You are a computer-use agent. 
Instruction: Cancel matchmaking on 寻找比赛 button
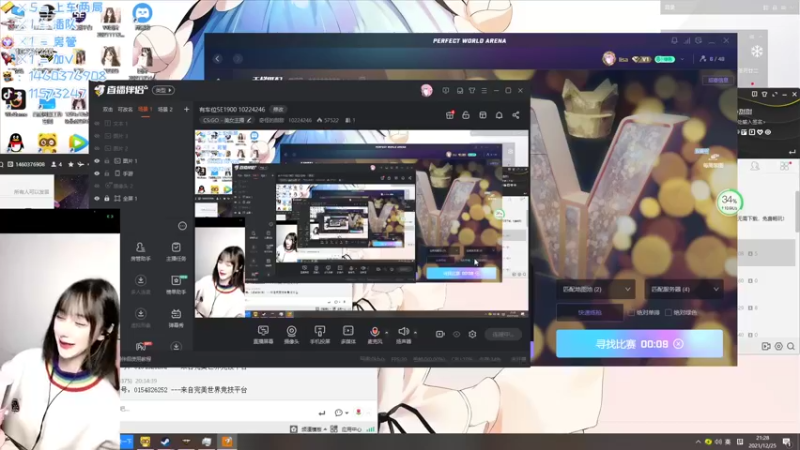click(x=678, y=344)
